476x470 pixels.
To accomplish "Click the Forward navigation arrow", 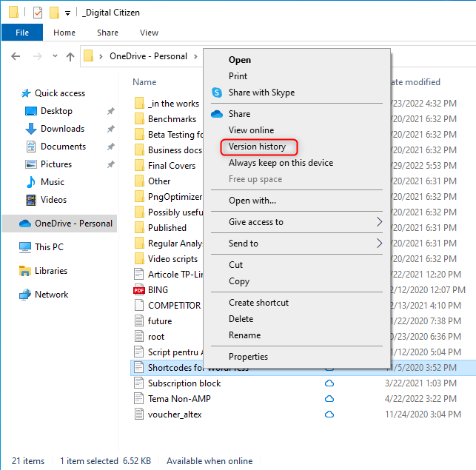I will coord(37,56).
